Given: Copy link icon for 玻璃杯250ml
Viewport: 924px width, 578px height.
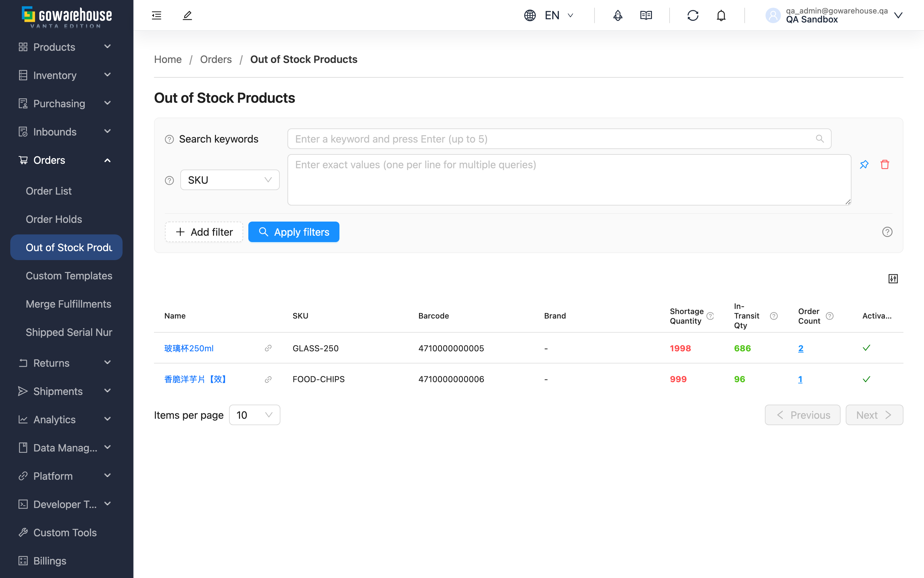Looking at the screenshot, I should 268,348.
